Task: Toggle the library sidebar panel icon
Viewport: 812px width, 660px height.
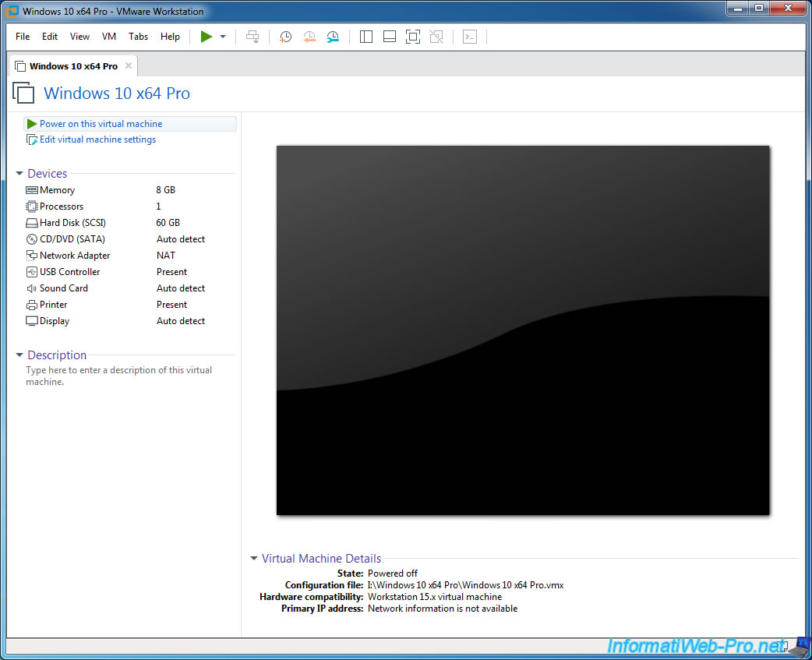Action: [366, 37]
